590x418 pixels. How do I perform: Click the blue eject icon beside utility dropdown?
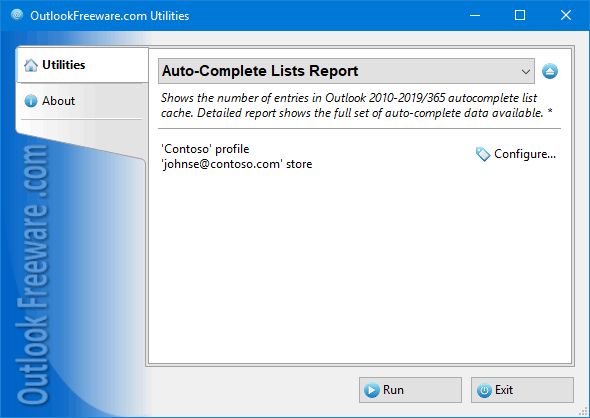click(x=550, y=71)
